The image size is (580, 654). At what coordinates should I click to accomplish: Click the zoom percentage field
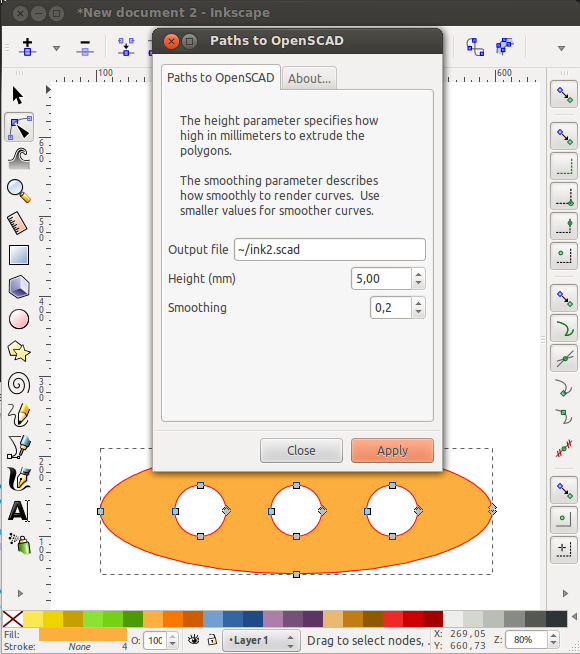pos(526,639)
